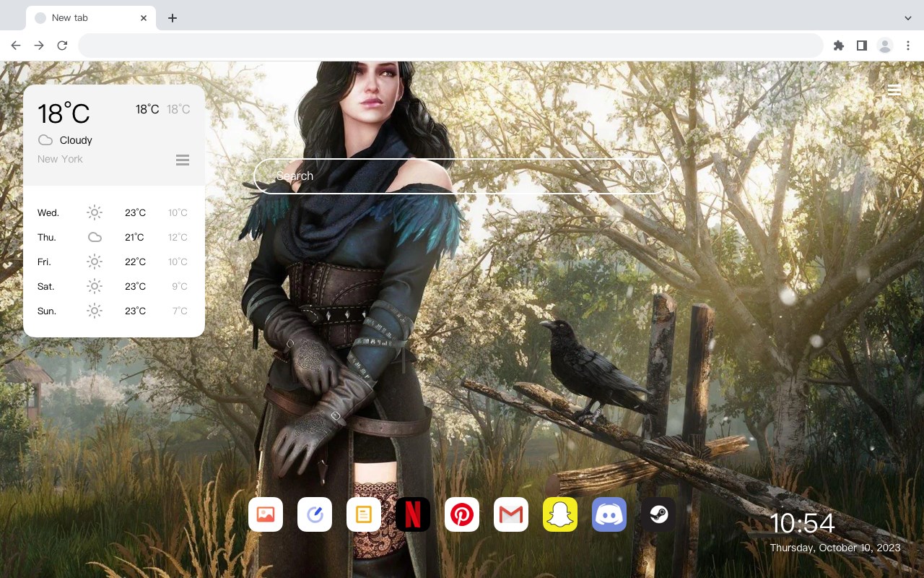Screen dimensions: 924x578
Task: Go forward to the next page
Action: [39, 46]
